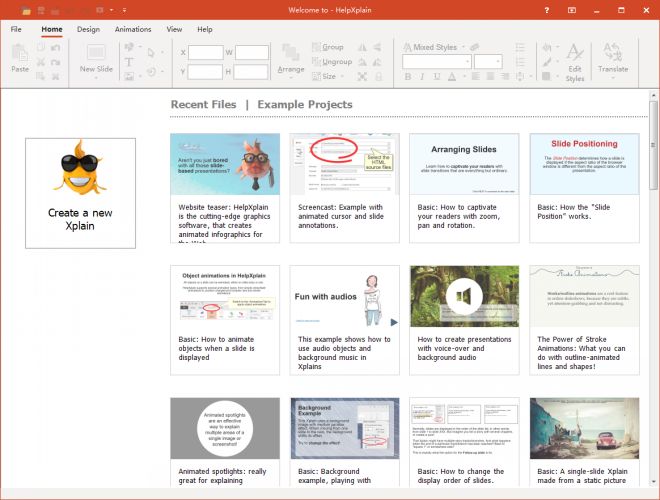Open the Slide Positioning example
Viewport: 660px width, 500px height.
coord(584,188)
